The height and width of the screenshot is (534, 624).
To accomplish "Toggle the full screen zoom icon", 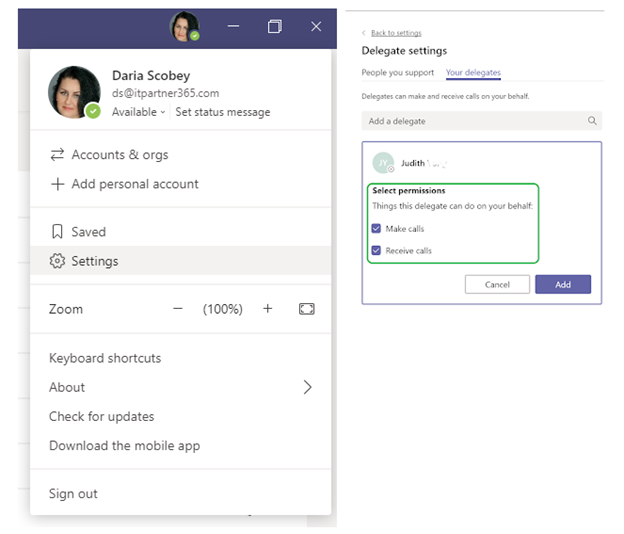I will pyautogui.click(x=306, y=309).
